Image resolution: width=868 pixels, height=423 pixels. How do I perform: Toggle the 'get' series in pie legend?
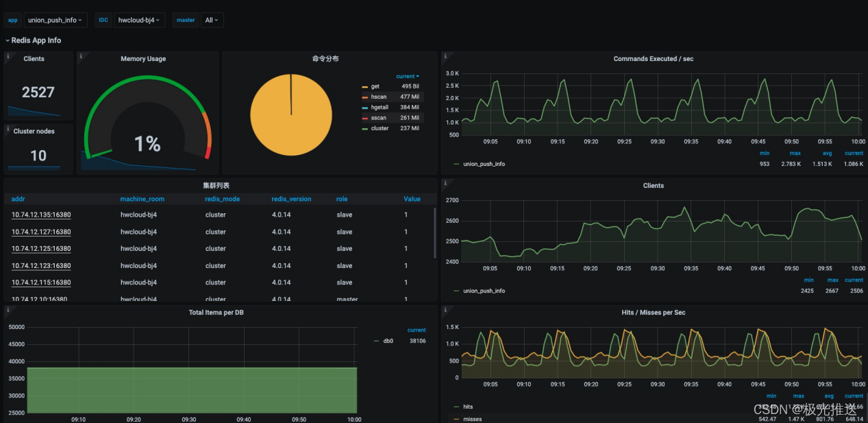click(375, 86)
